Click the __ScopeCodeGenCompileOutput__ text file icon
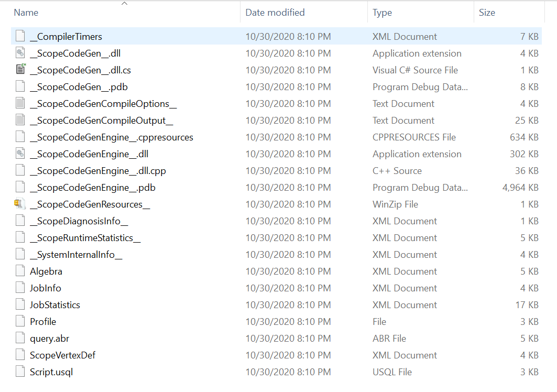 [x=20, y=121]
